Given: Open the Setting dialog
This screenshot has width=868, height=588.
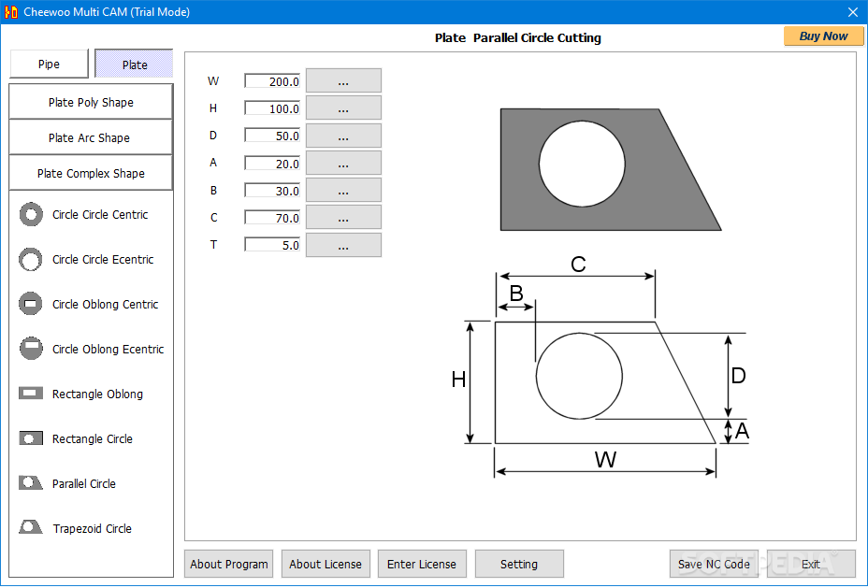Looking at the screenshot, I should (519, 565).
